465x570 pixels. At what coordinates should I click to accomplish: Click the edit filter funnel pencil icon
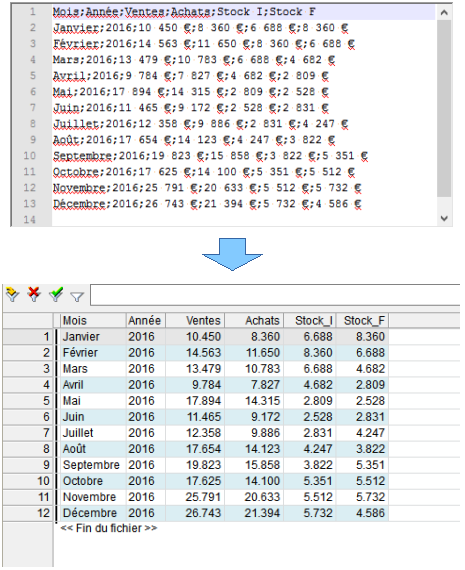click(x=12, y=294)
